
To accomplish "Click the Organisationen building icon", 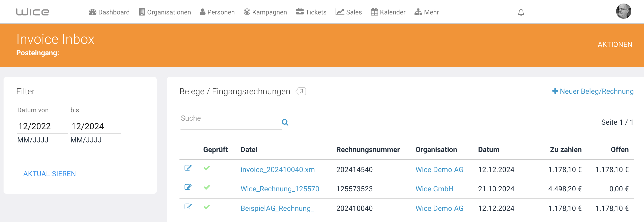I will point(142,12).
